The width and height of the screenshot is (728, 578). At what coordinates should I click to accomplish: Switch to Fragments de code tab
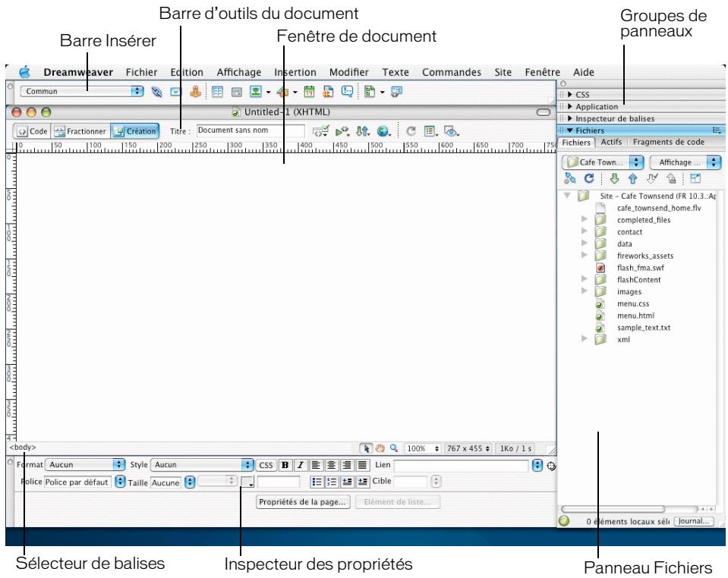(x=669, y=142)
